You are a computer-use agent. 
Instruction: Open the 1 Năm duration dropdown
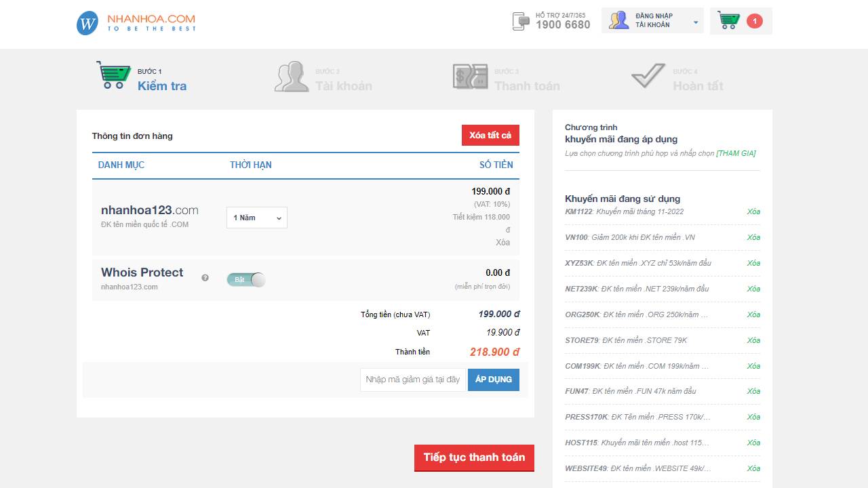(x=257, y=218)
